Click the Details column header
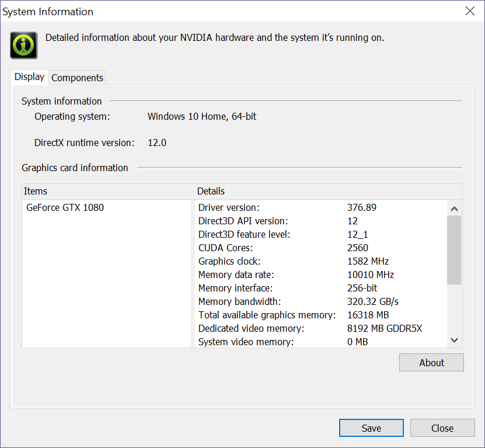485x448 pixels. click(x=211, y=191)
